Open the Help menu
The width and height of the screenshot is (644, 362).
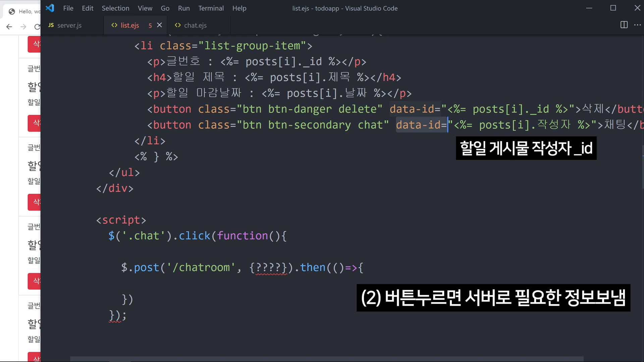239,8
